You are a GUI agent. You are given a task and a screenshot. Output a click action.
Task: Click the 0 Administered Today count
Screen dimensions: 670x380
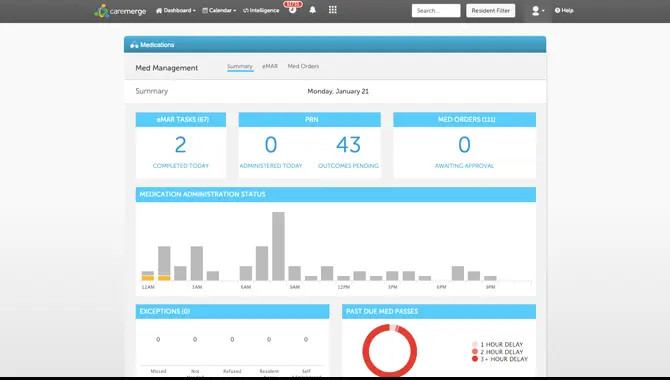(270, 144)
